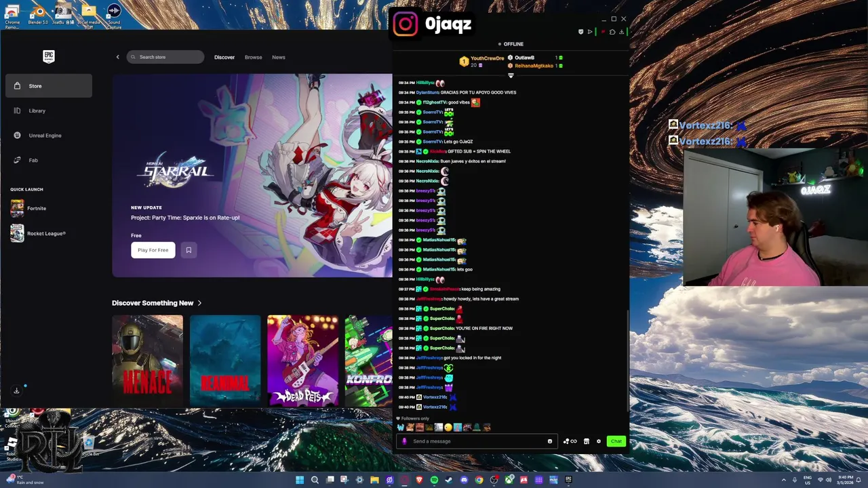This screenshot has height=488, width=868.
Task: Open Epic downloads icon at sidebar bottom
Action: pyautogui.click(x=16, y=390)
